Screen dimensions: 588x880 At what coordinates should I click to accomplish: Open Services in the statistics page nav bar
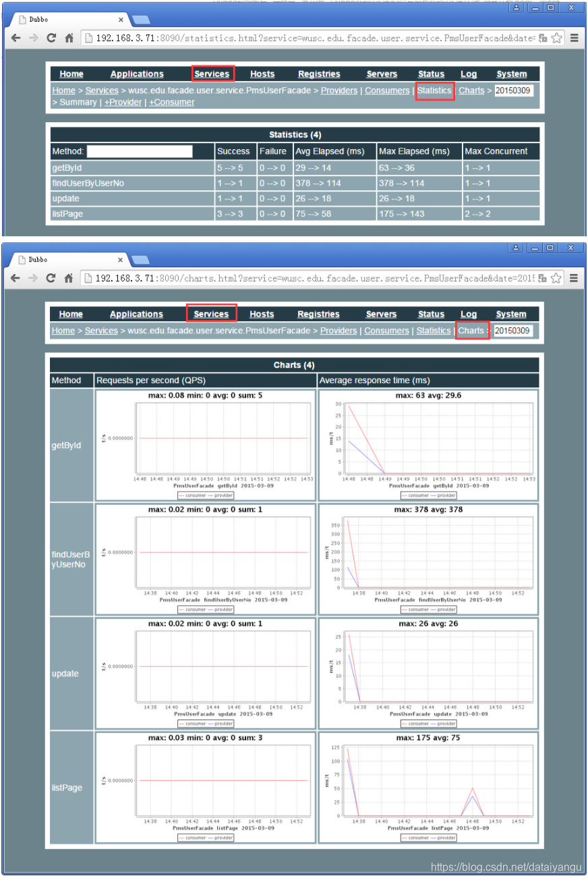tap(212, 74)
